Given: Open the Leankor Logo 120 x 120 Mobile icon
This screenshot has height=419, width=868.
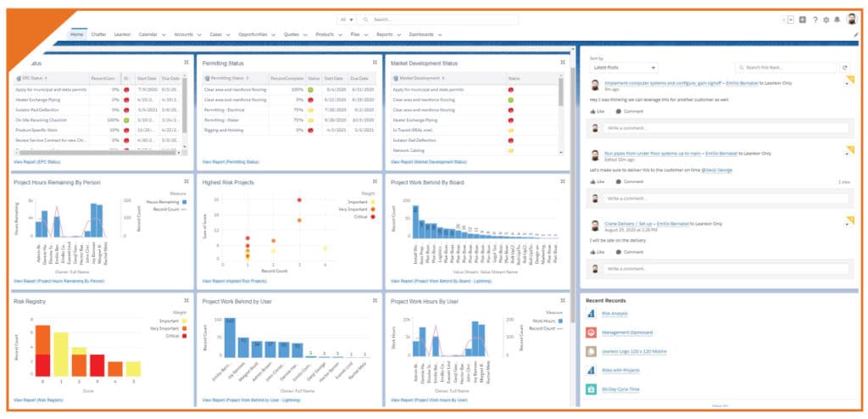Looking at the screenshot, I should tap(591, 351).
